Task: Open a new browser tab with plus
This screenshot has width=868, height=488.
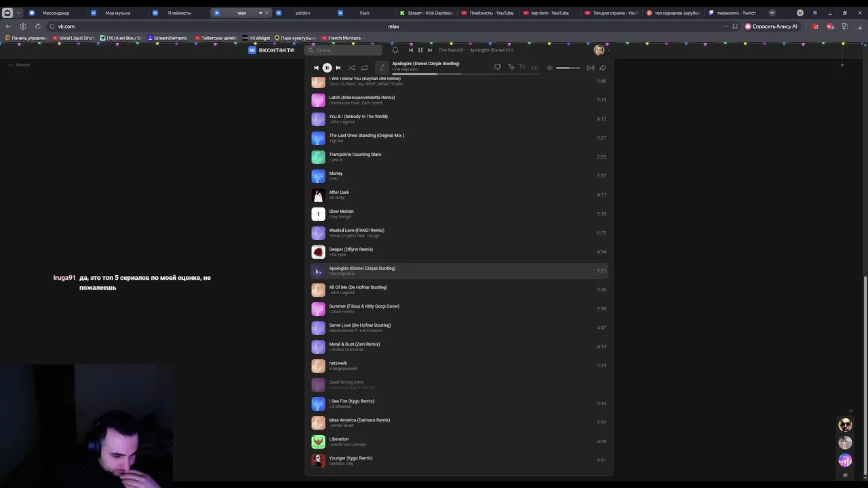Action: [x=772, y=13]
